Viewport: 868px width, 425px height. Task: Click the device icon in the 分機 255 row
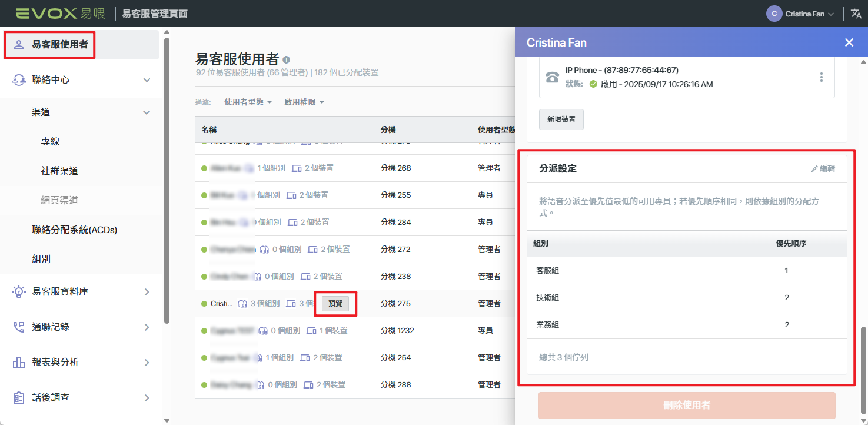coord(291,195)
